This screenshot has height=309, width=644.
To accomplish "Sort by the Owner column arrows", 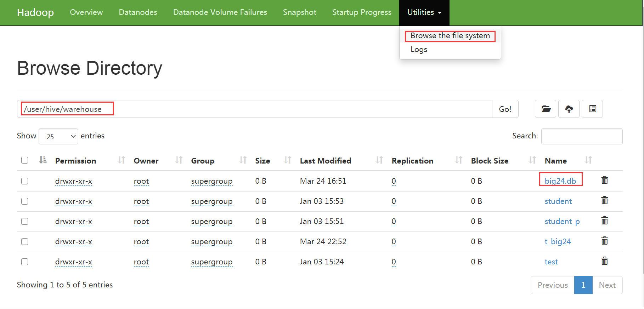I will click(x=179, y=160).
